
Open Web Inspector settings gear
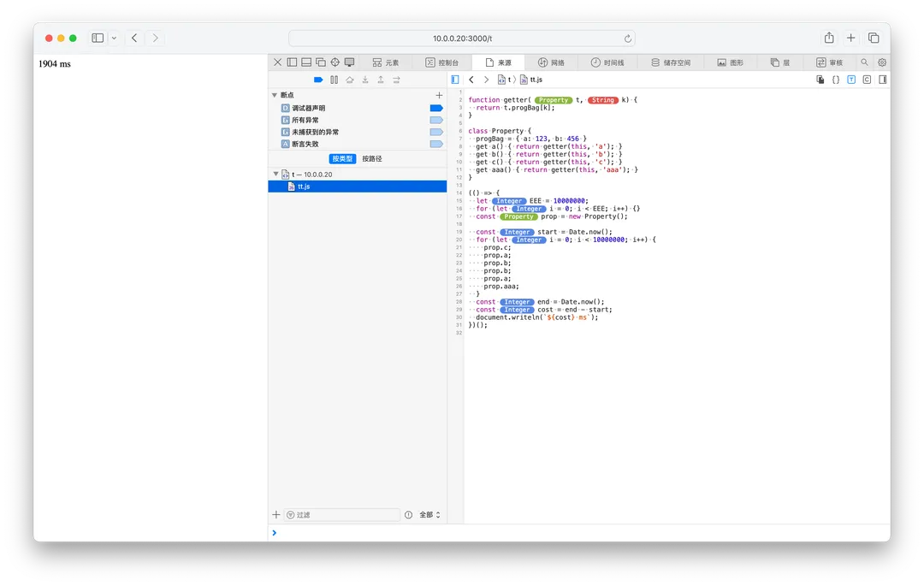[x=882, y=62]
